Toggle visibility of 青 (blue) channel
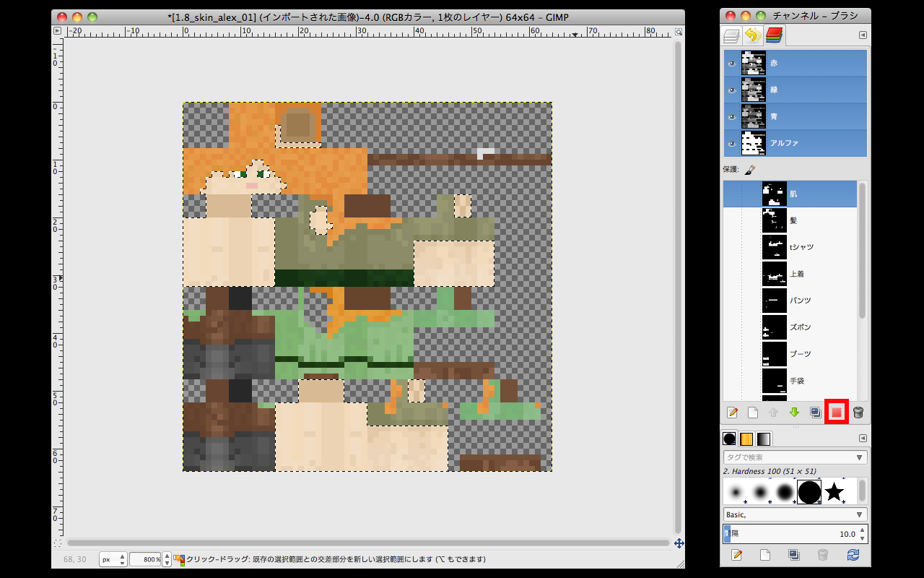The width and height of the screenshot is (924, 578). coord(731,116)
